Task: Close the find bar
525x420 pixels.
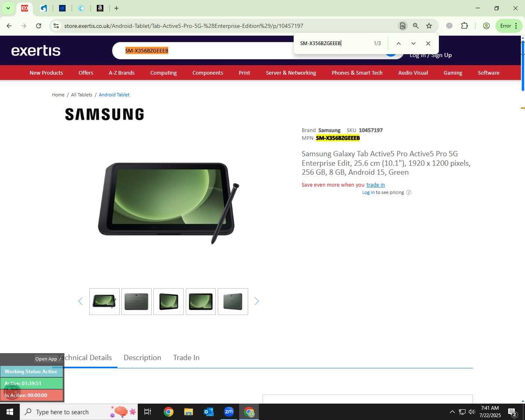Action: (x=428, y=43)
